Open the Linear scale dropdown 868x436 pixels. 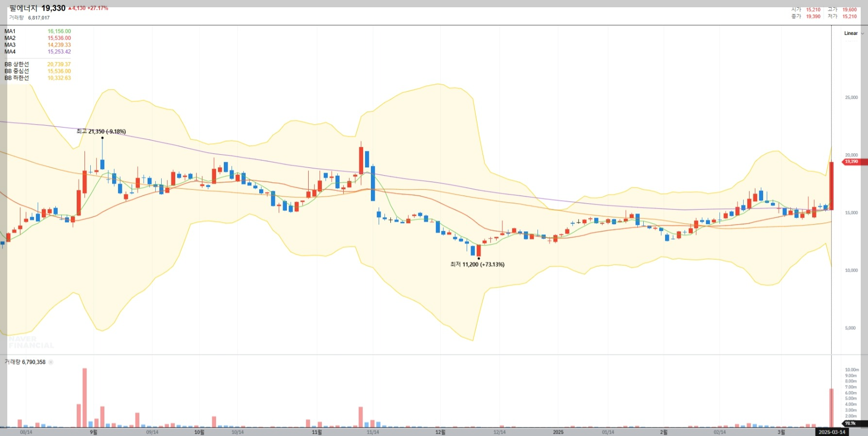coord(854,33)
